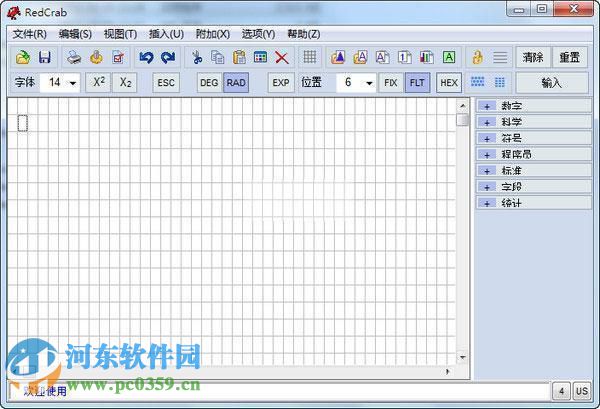Image resolution: width=600 pixels, height=409 pixels.
Task: Click the insert picture icon
Action: click(x=338, y=57)
